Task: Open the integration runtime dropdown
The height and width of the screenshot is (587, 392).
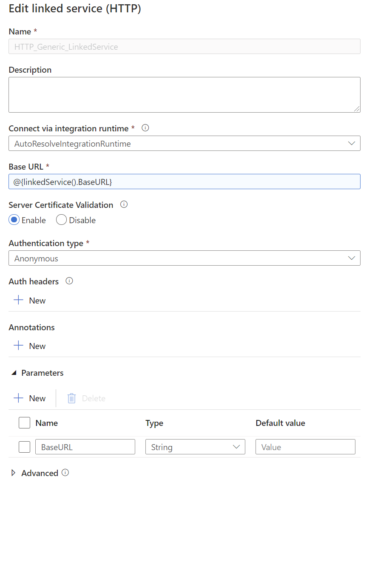Action: pyautogui.click(x=185, y=143)
